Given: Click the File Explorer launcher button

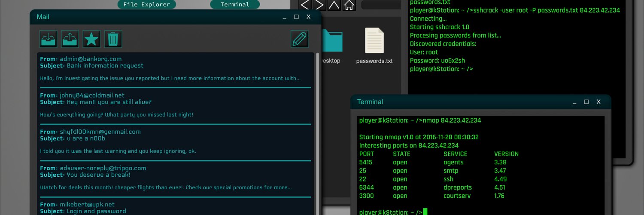Looking at the screenshot, I should [x=146, y=4].
